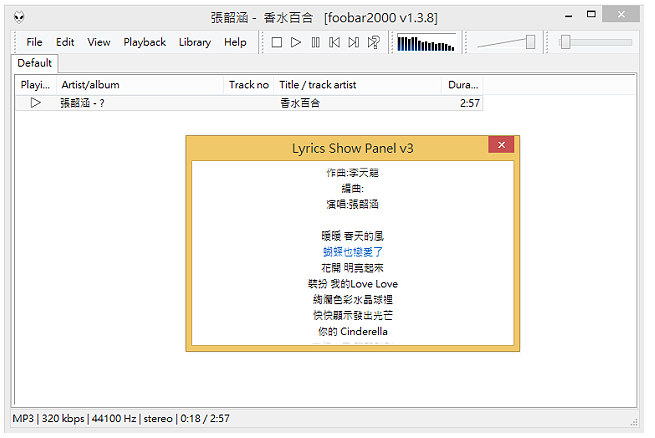Screen dimensions: 655x438
Task: Sort by Title / track artist header
Action: click(358, 85)
